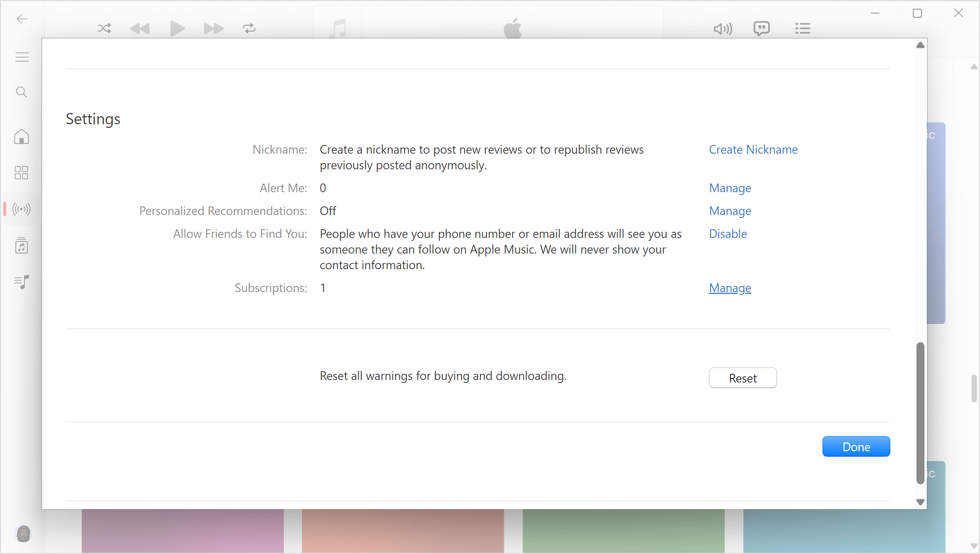Manage Alert Me settings
This screenshot has height=554, width=980.
tap(730, 188)
